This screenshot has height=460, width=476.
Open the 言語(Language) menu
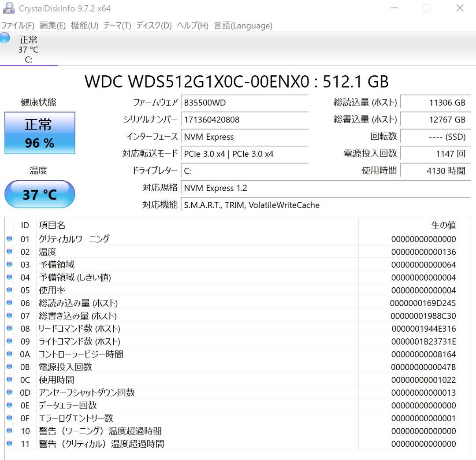pyautogui.click(x=242, y=26)
